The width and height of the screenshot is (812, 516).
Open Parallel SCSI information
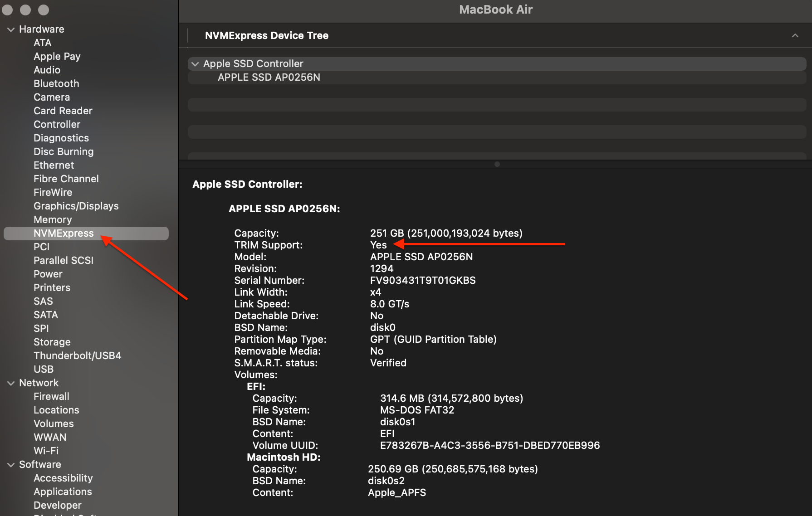(x=64, y=260)
